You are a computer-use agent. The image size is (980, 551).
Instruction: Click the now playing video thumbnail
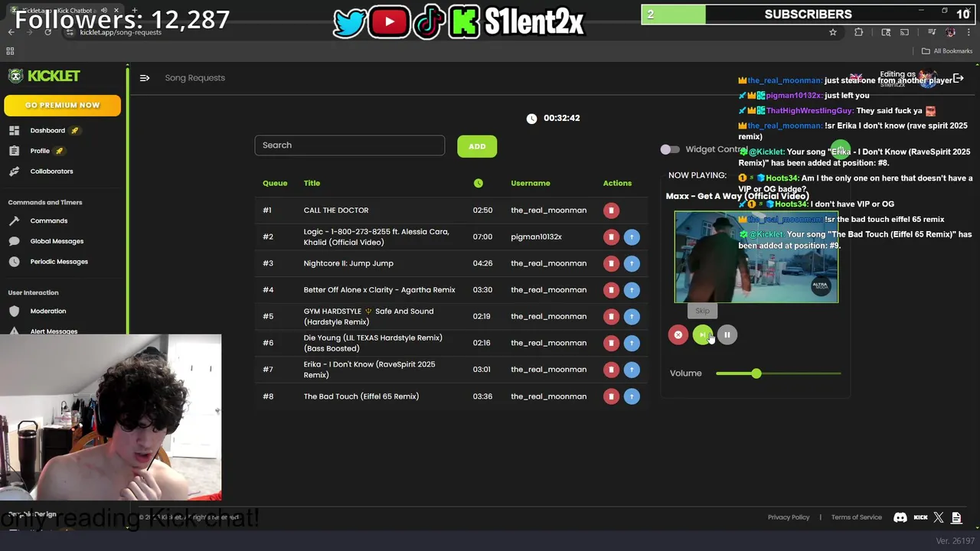756,257
